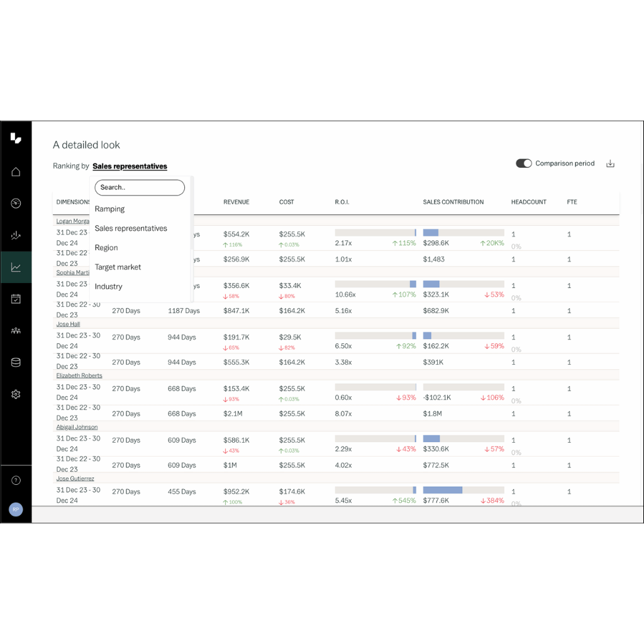Image resolution: width=644 pixels, height=644 pixels.
Task: Click inside the Search field
Action: pyautogui.click(x=139, y=187)
